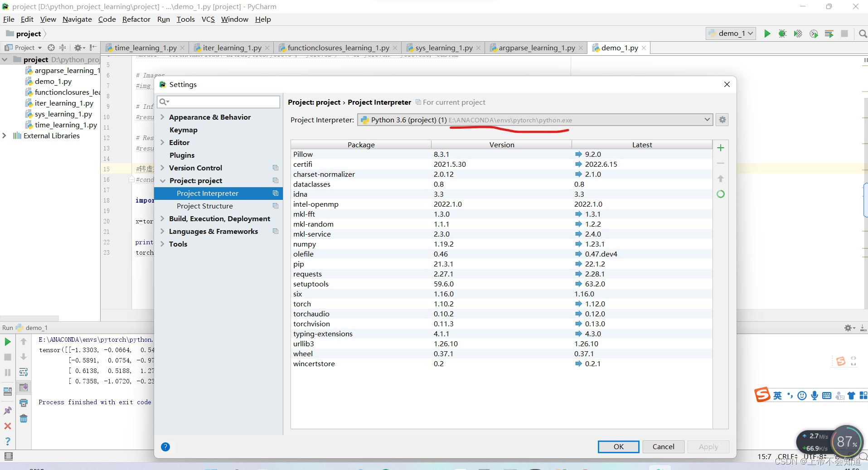Select torch package row
This screenshot has height=470, width=868.
click(502, 304)
